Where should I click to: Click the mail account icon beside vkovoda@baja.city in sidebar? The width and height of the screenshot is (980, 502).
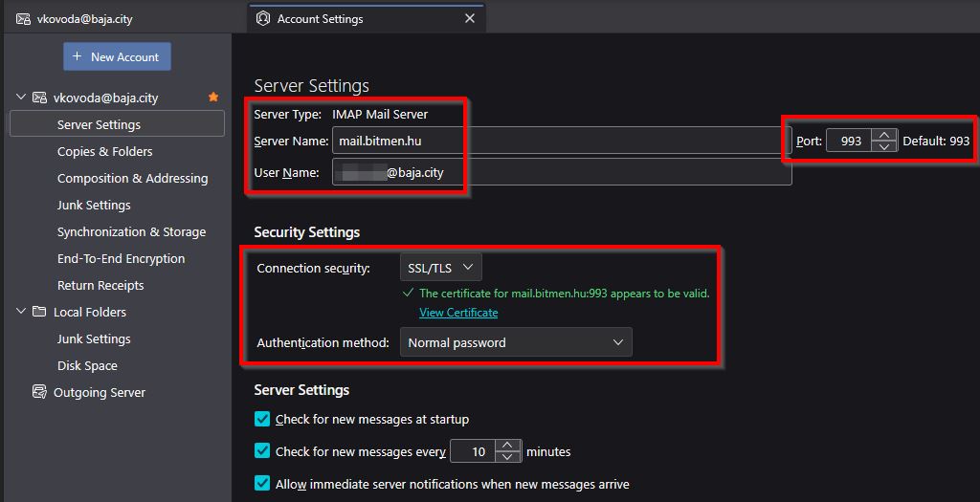tap(39, 98)
